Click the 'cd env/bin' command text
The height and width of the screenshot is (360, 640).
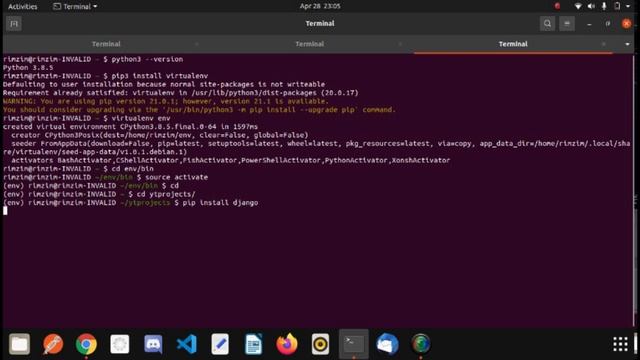(133, 169)
